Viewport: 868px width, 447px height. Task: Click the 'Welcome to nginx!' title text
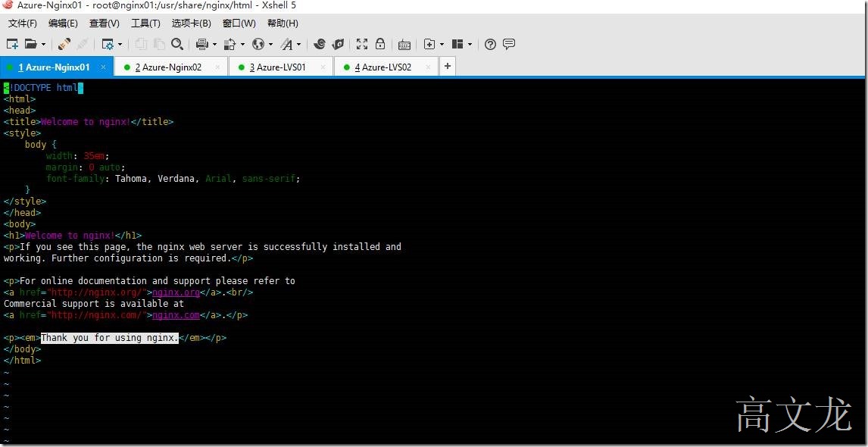pyautogui.click(x=86, y=122)
